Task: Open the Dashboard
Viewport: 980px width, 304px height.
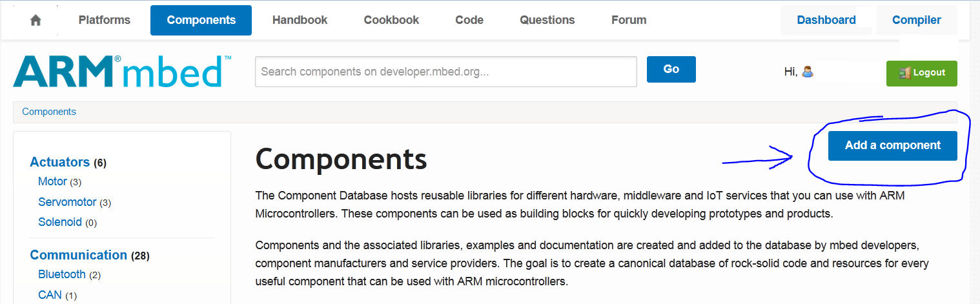Action: point(826,20)
